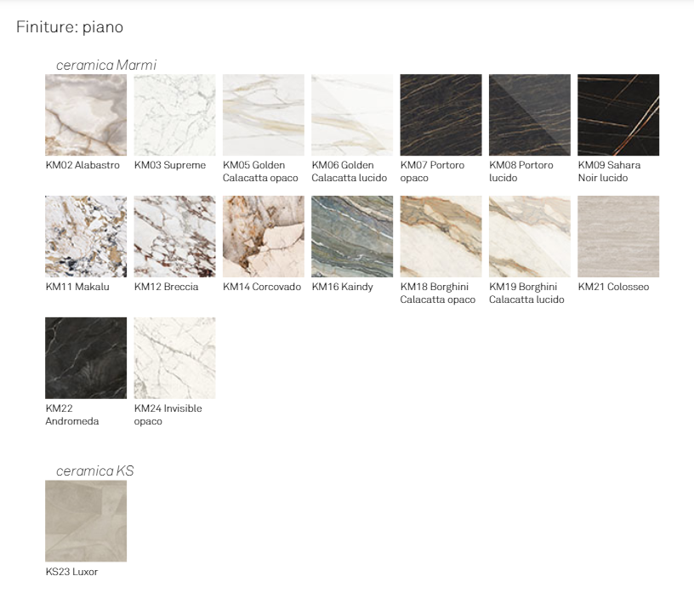Pick the KM05 Golden Calacatta opaco swatch
This screenshot has height=616, width=694.
[264, 115]
